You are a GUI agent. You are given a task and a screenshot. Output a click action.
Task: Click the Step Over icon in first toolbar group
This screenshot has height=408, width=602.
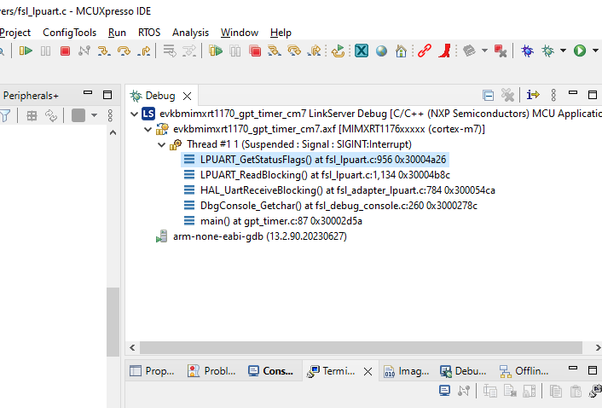click(124, 51)
